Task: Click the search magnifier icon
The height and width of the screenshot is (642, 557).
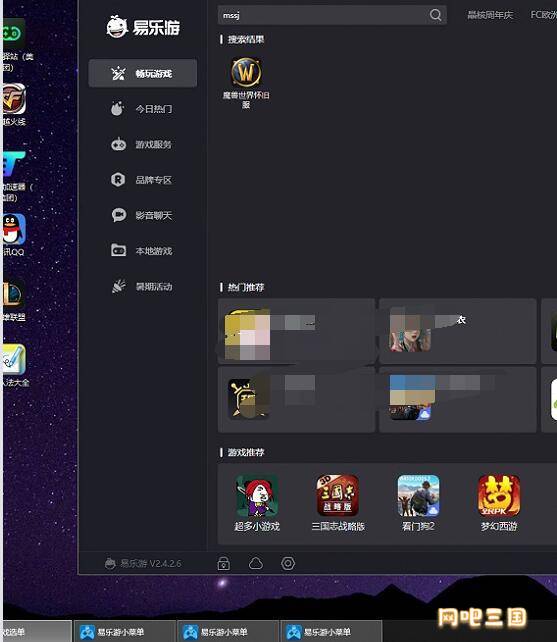Action: (435, 15)
